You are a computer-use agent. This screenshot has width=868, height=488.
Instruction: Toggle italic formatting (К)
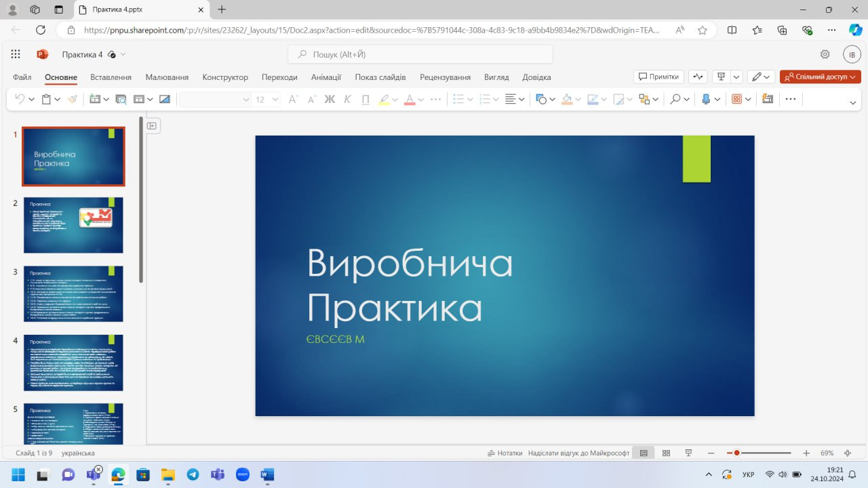[347, 99]
